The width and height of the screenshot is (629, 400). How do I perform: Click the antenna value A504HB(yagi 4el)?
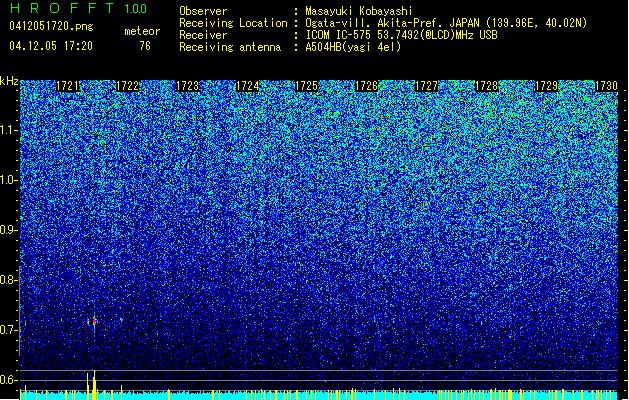[353, 47]
